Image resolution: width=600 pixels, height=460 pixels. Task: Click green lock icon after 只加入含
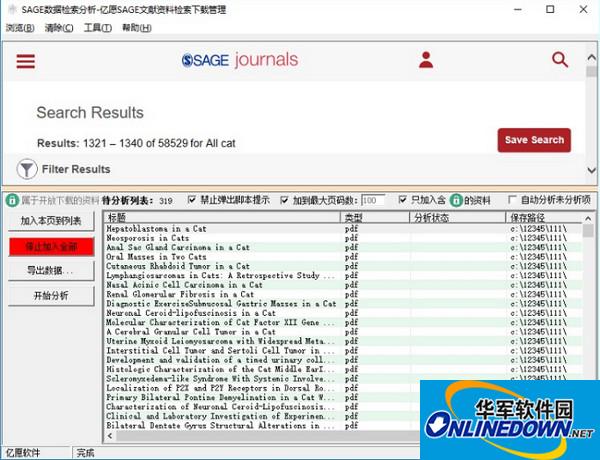456,200
